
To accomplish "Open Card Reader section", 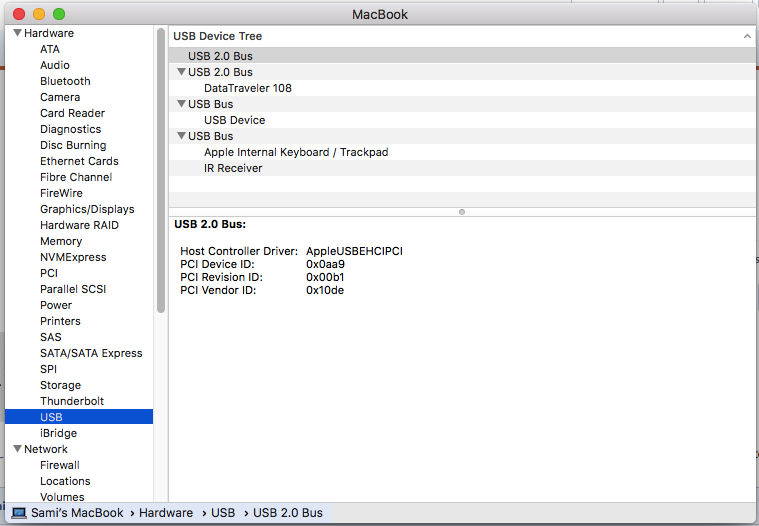I will pyautogui.click(x=73, y=113).
